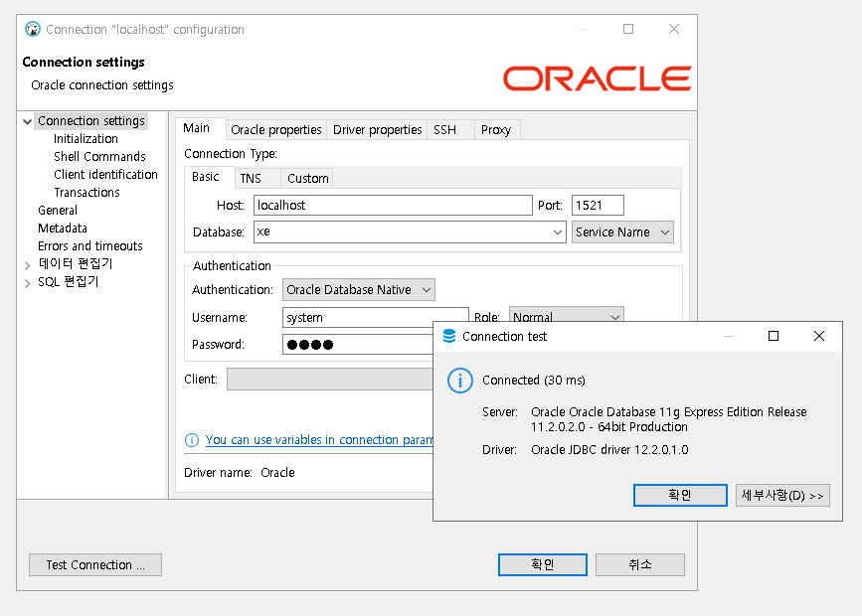Click the info icon beside the variables link

[191, 440]
